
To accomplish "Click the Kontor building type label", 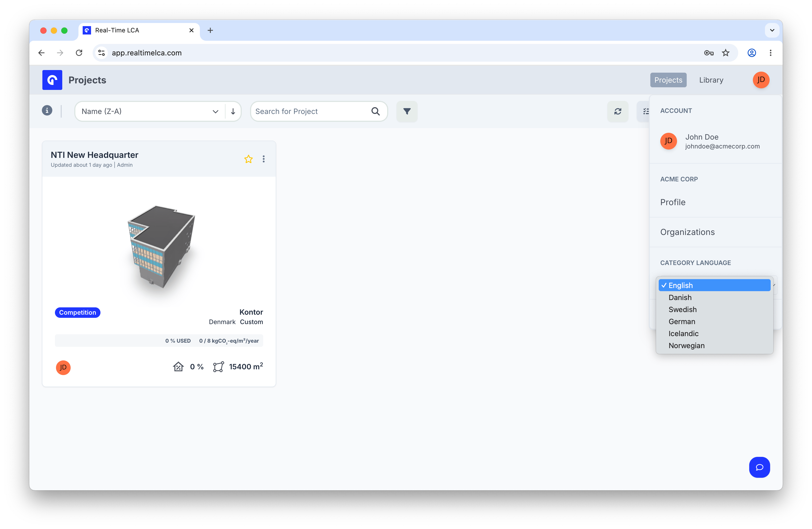I will (251, 312).
